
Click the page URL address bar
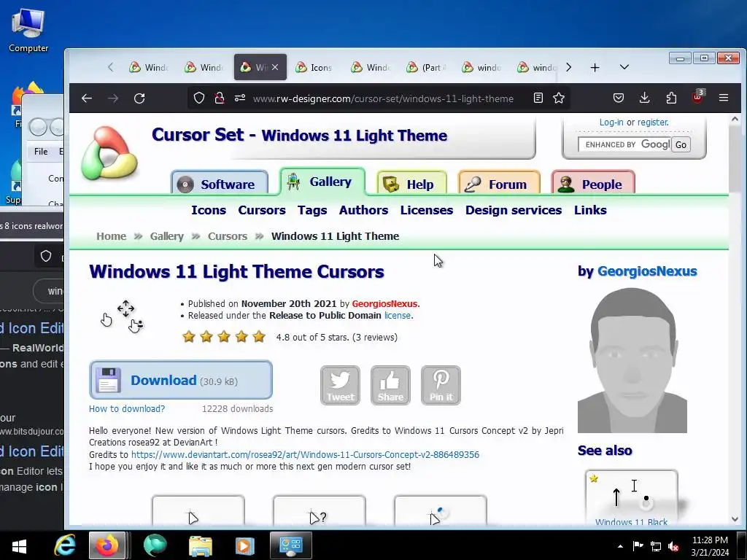[x=383, y=98]
